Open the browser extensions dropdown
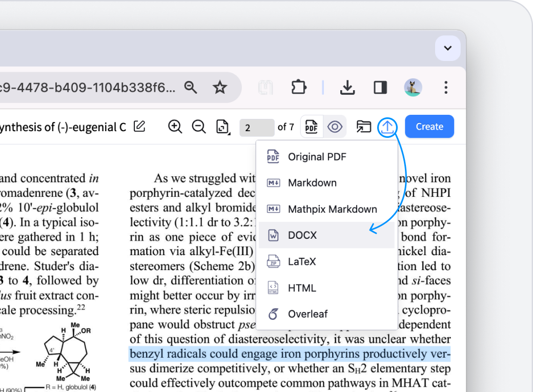The height and width of the screenshot is (392, 533). click(299, 87)
